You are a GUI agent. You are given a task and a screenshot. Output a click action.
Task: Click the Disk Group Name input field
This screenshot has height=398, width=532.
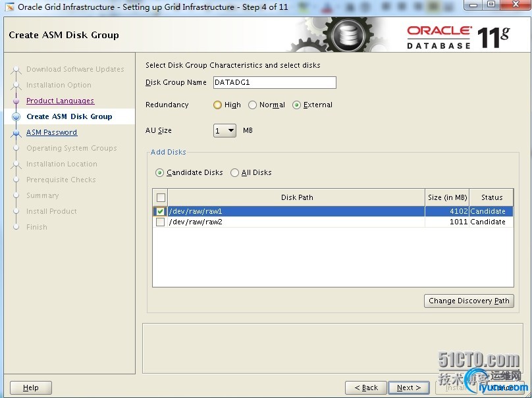[275, 83]
